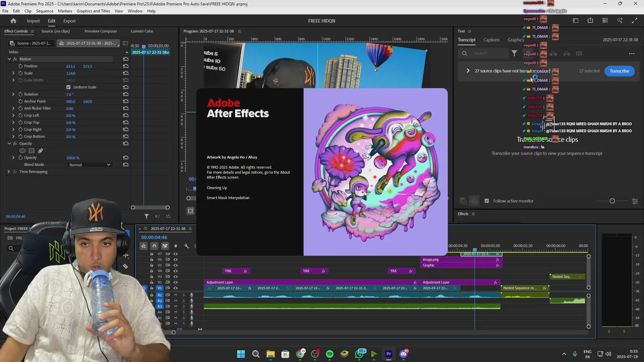The width and height of the screenshot is (644, 362).
Task: Click the nest sequences insert tool
Action: pos(143,246)
